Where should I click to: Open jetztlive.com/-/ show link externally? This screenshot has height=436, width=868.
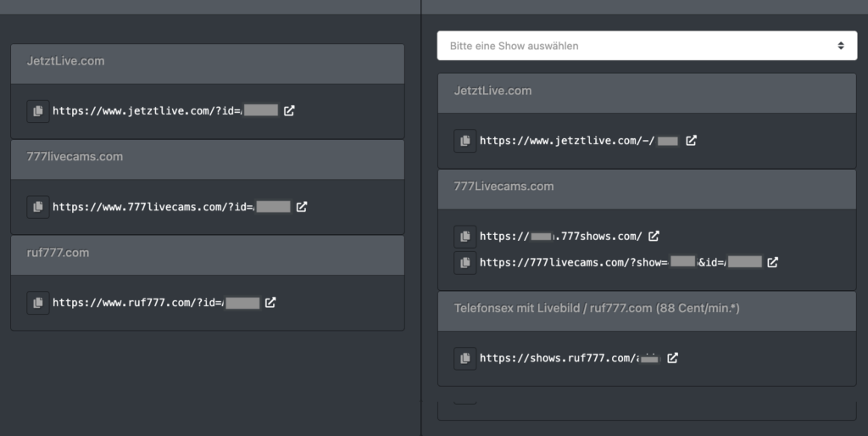(691, 141)
